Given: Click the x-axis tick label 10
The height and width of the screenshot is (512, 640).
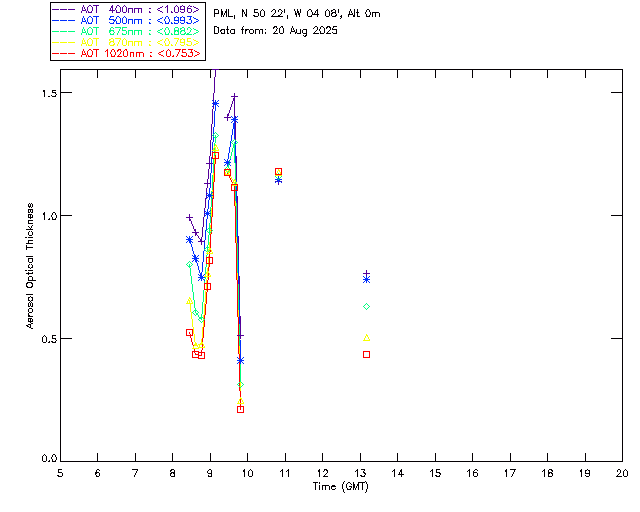Looking at the screenshot, I should pyautogui.click(x=247, y=473).
